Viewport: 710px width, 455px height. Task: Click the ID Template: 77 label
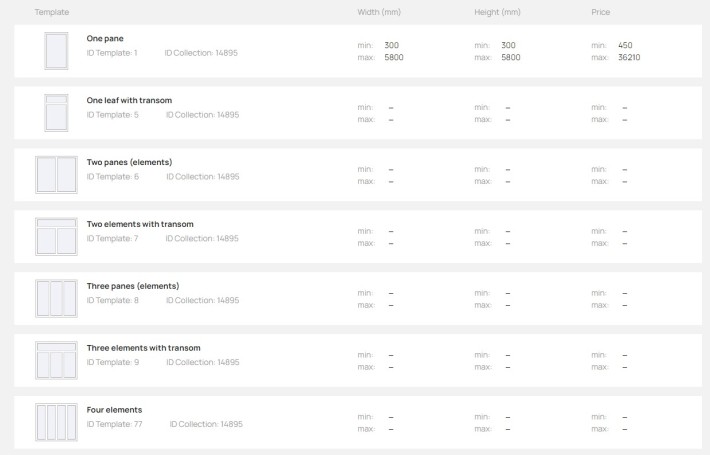(115, 424)
